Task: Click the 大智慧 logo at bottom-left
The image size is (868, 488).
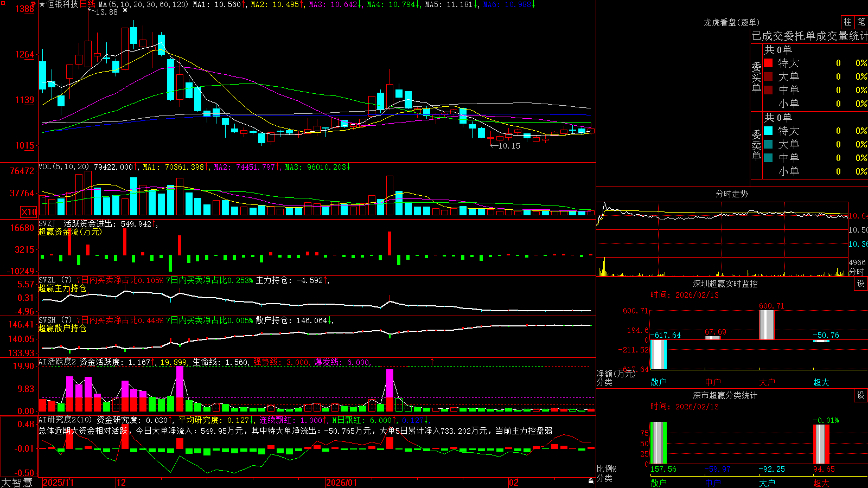Action: tap(17, 483)
